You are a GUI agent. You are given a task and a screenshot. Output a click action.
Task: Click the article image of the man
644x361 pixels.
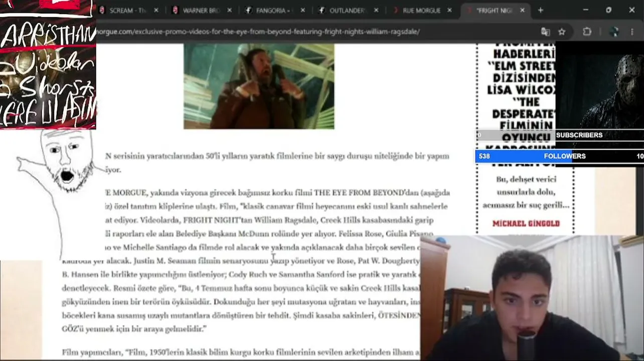coord(259,86)
